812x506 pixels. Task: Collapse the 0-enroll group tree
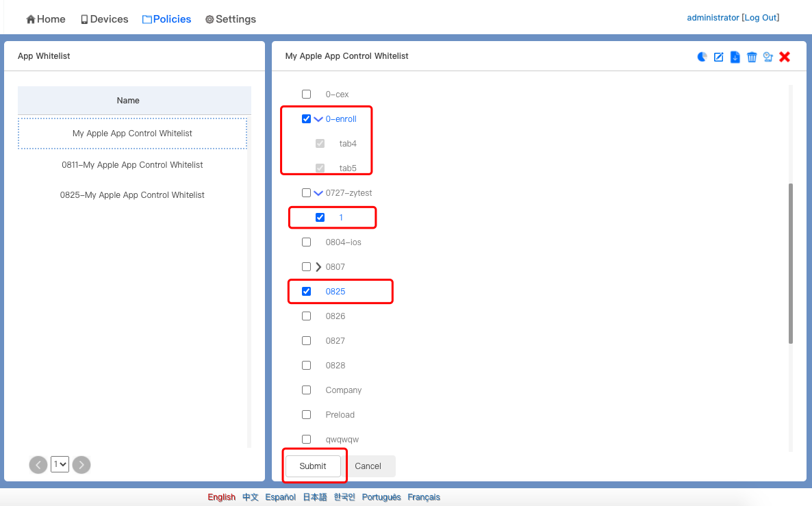click(x=318, y=119)
